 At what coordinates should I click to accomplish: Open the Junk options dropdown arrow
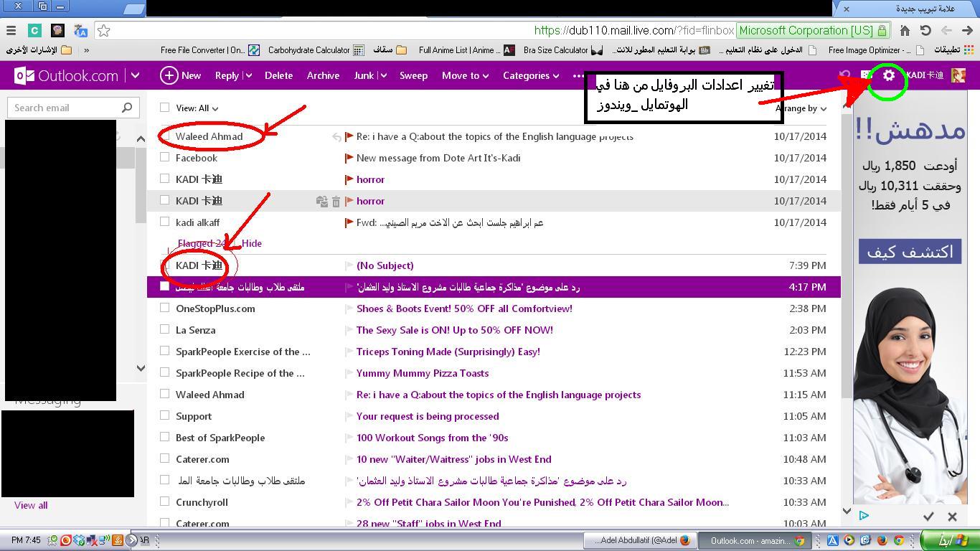[382, 75]
